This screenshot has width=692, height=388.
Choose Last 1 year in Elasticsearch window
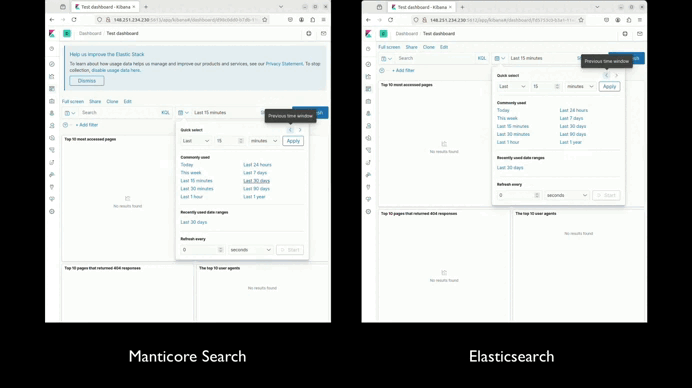(571, 142)
